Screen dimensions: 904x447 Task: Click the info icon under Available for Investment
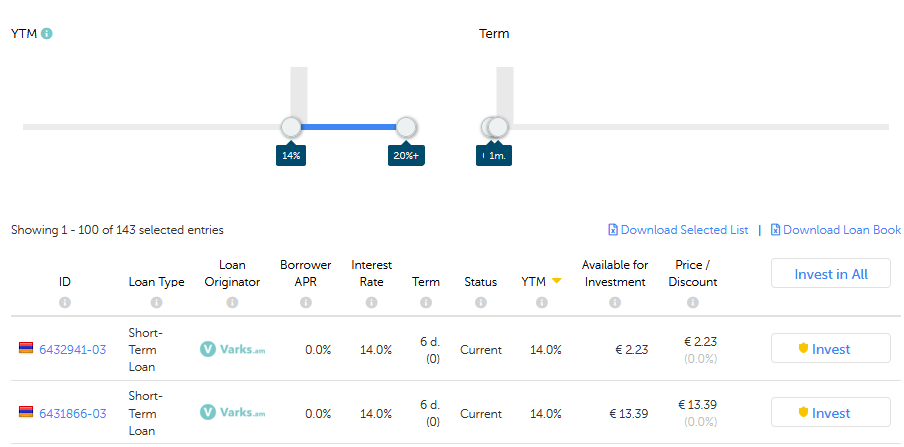point(614,302)
